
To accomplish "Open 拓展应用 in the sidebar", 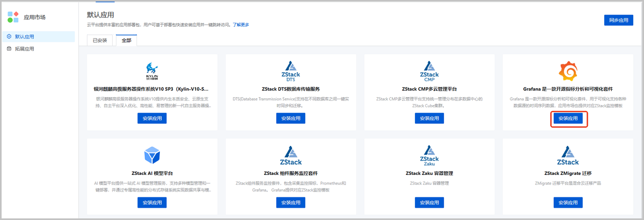I will (25, 49).
